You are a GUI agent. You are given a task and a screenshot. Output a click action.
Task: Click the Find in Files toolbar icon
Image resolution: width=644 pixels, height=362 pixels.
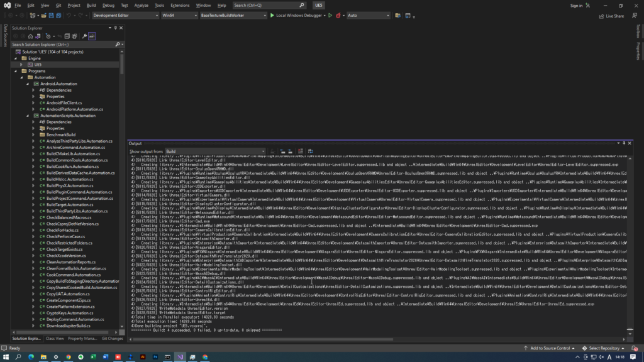point(397,16)
